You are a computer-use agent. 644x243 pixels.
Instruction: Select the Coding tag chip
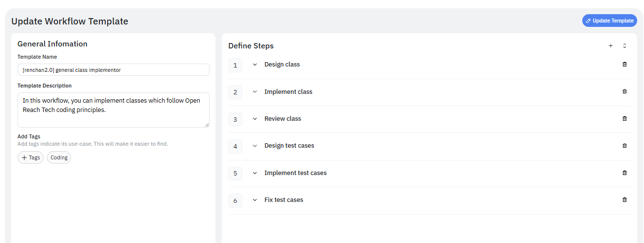click(59, 157)
